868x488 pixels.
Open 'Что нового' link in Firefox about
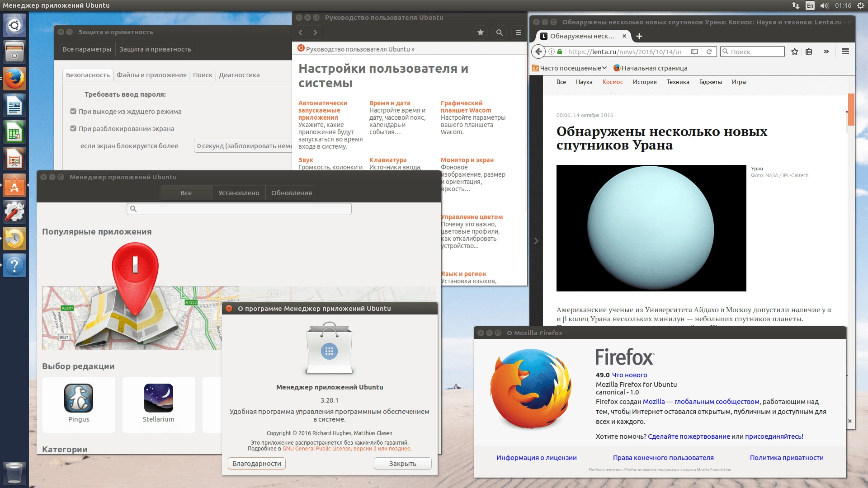click(629, 375)
